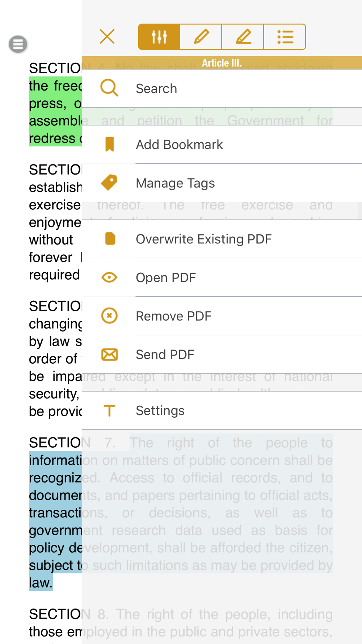Select the sliders options tab
The image size is (362, 644).
[159, 37]
